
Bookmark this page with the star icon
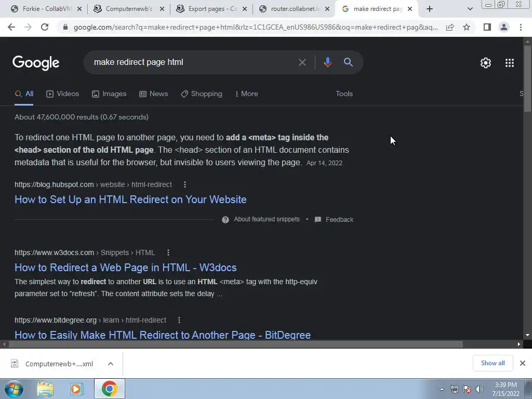[x=467, y=27]
